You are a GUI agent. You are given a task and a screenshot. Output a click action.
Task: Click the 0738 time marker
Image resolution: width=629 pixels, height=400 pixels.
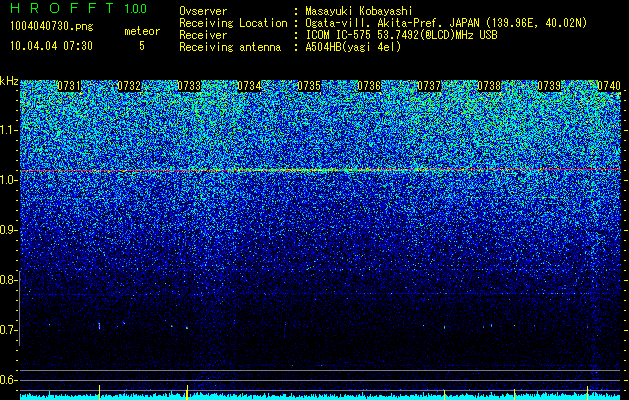click(489, 86)
